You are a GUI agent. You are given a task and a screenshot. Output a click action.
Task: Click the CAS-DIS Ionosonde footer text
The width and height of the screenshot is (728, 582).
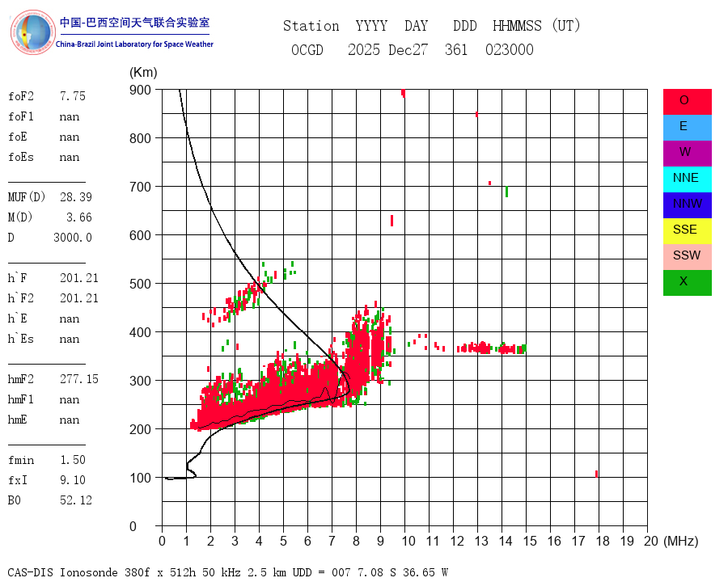click(228, 572)
